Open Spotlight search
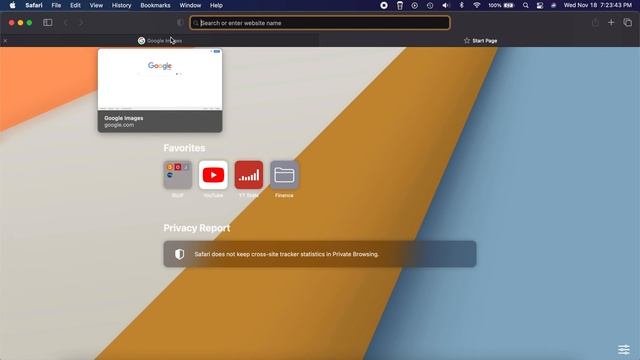Screen dimensions: 640x360 526,5
